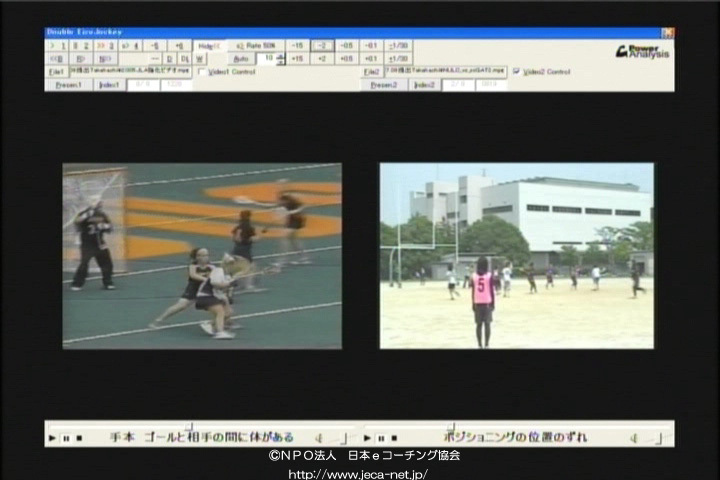The width and height of the screenshot is (720, 480).
Task: Click the -0.5 seconds button
Action: 347,45
